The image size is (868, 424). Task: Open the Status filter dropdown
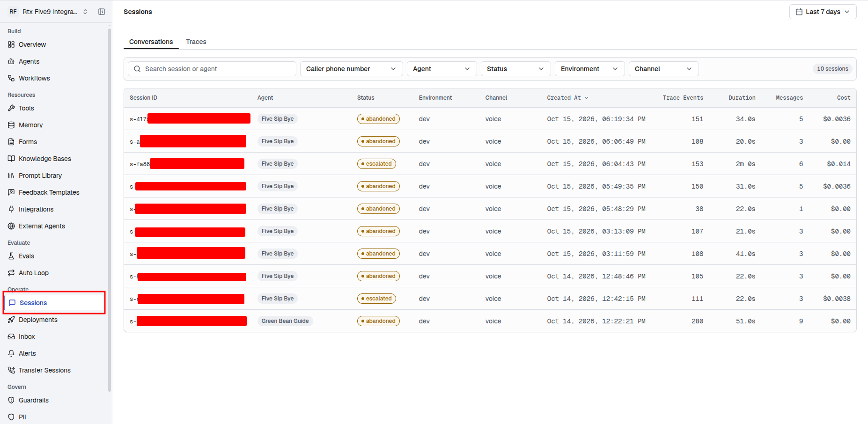(x=515, y=69)
